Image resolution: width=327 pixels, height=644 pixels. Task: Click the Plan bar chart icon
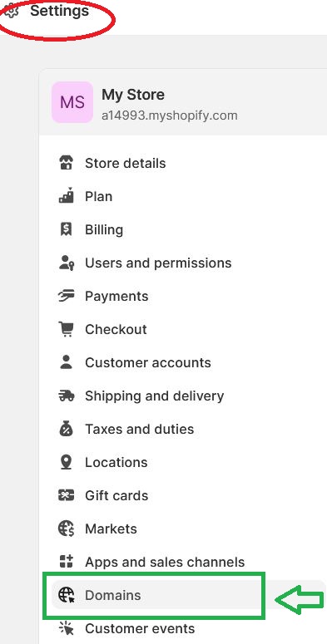click(x=66, y=196)
